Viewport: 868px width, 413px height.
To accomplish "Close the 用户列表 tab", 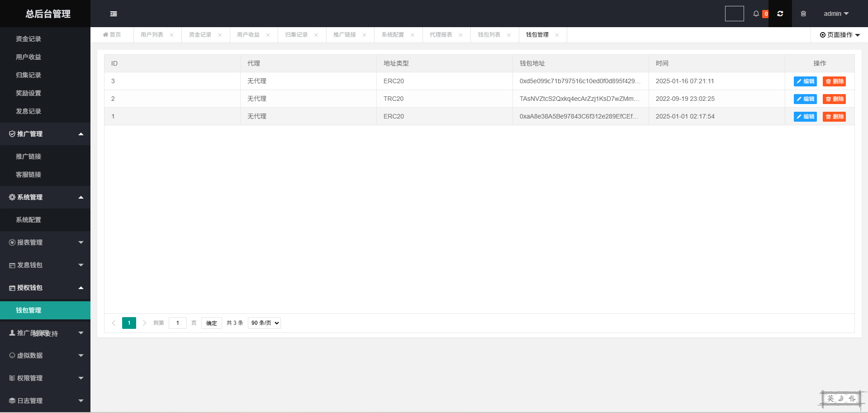I will tap(171, 35).
